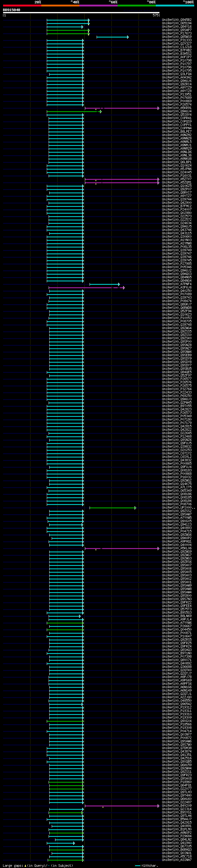Screen dimensions: 197x868
Task: Click label UniRef100_Q6LBP1
Action: 172,162
